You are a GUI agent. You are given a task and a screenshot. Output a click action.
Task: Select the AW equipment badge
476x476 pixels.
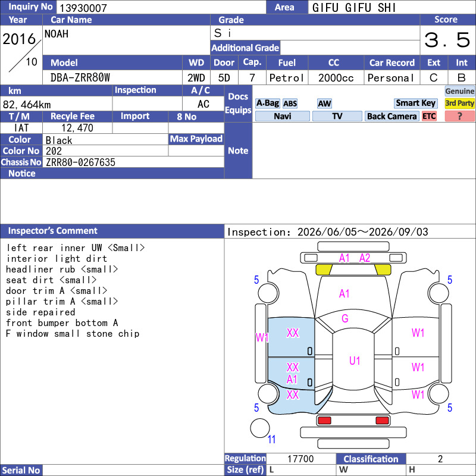point(324,104)
